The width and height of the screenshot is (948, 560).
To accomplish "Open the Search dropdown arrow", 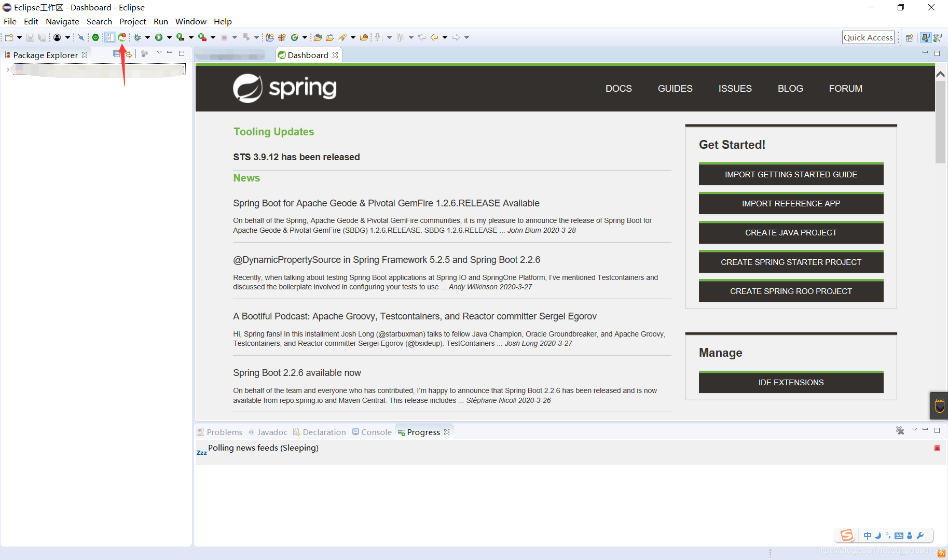I will (x=353, y=37).
